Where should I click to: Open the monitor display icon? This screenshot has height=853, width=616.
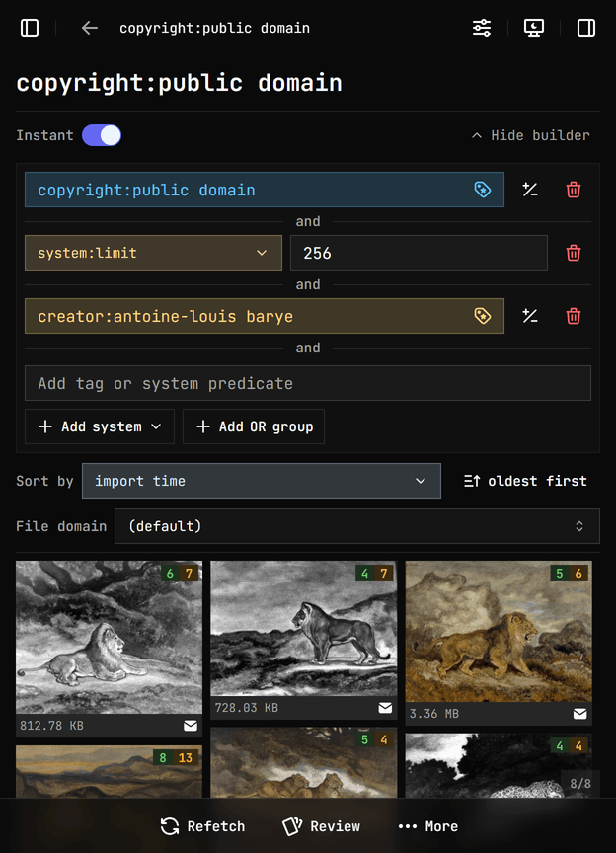[534, 28]
